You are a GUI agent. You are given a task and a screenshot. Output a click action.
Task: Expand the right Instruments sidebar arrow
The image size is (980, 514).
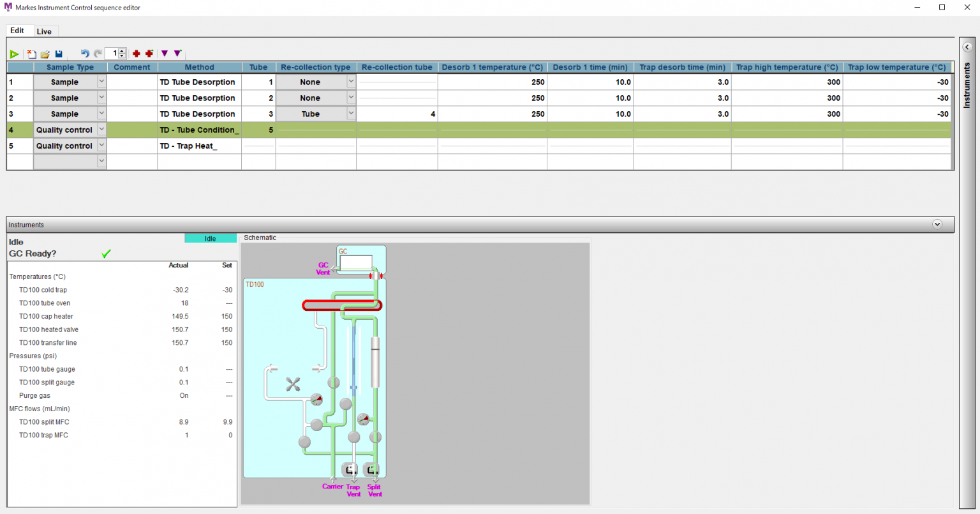click(x=967, y=47)
